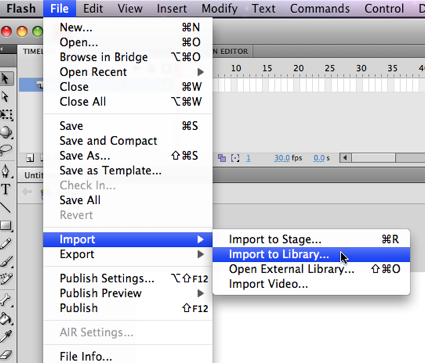Pick the Paint Bucket tool
The height and width of the screenshot is (363, 425).
click(6, 319)
